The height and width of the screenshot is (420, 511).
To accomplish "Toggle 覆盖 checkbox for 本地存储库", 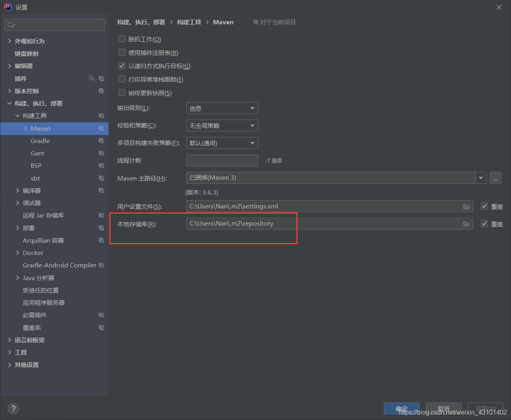I will [x=484, y=224].
